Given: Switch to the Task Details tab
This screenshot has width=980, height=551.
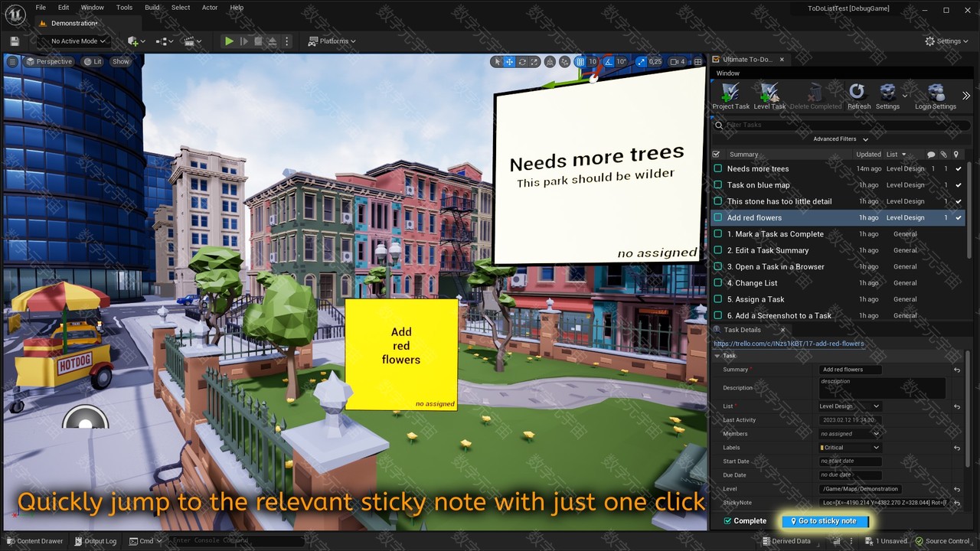Looking at the screenshot, I should pos(742,330).
